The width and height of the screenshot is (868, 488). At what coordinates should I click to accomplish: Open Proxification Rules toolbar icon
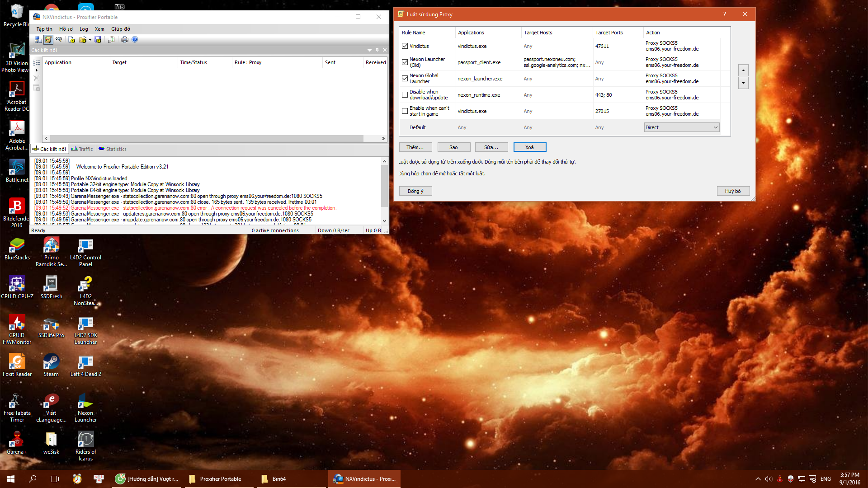tap(48, 40)
